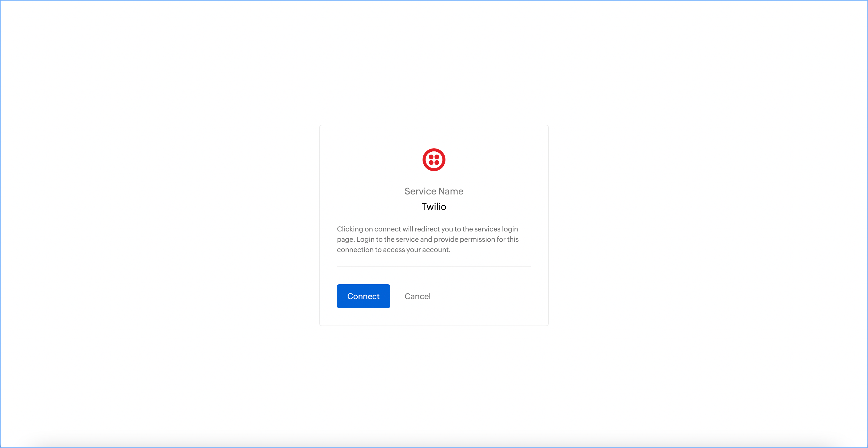This screenshot has height=448, width=868.
Task: Click the description line "connection to access your account."
Action: coord(393,250)
